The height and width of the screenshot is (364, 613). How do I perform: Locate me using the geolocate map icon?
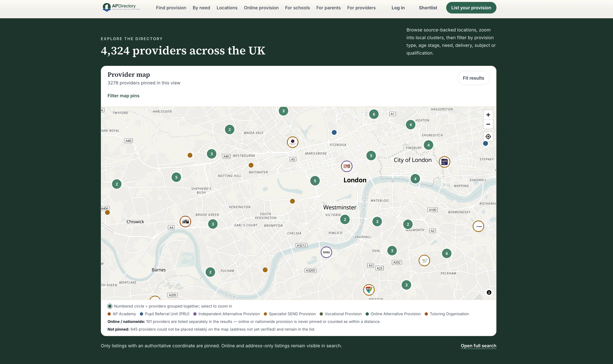point(488,137)
